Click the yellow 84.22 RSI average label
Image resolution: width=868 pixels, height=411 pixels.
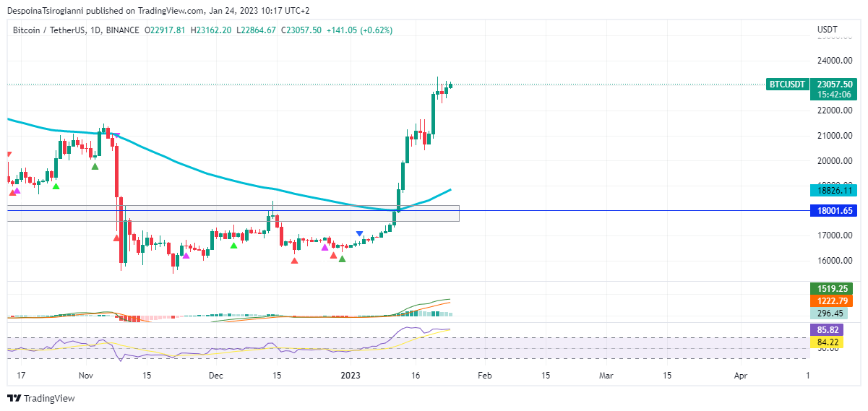826,342
